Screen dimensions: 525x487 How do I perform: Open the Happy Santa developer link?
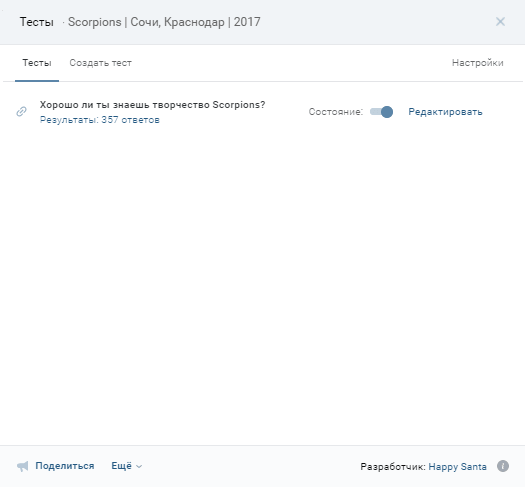pos(457,467)
